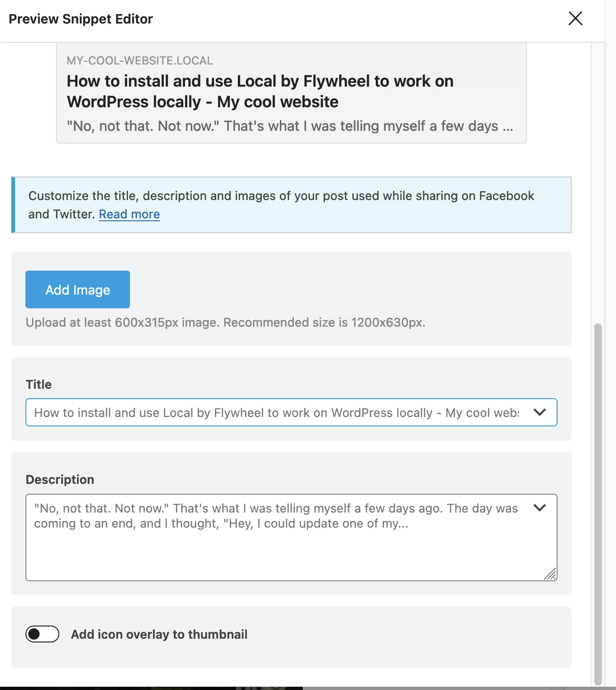Click the Add Image button
Screen dimensions: 616x690
pyautogui.click(x=78, y=289)
